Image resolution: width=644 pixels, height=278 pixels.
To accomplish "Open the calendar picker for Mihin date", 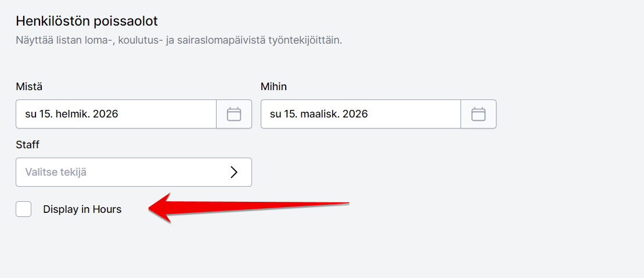I will click(478, 114).
